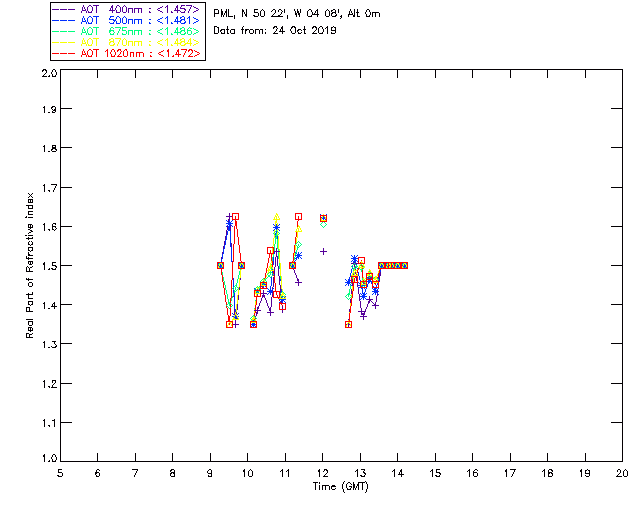Click the 1.6 y-axis label
The image size is (640, 512).
coord(49,227)
